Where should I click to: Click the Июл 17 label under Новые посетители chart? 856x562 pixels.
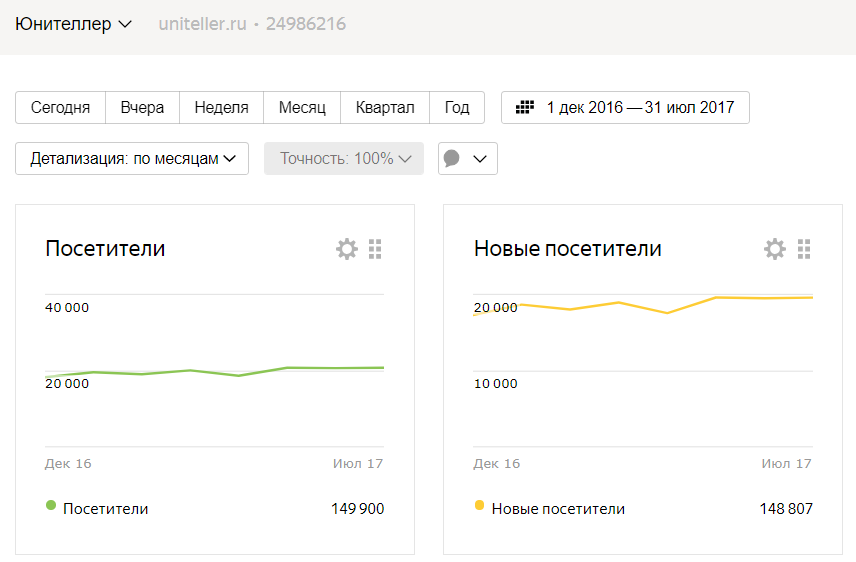point(786,464)
